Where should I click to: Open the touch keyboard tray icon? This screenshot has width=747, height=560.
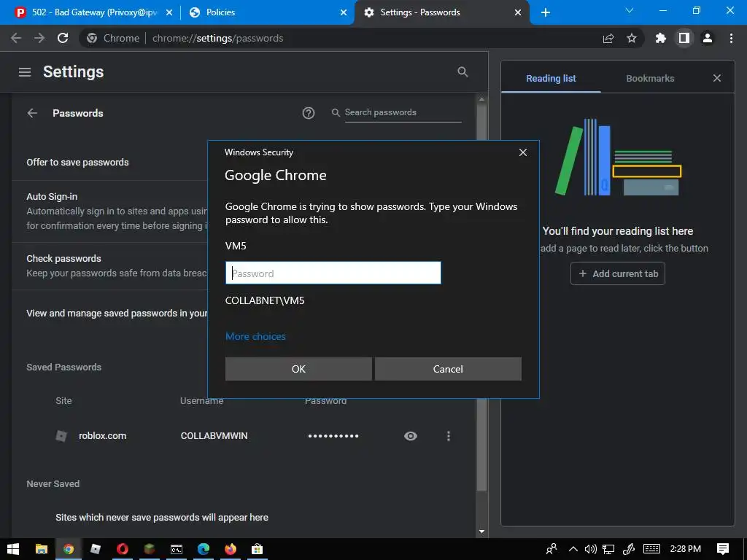pos(651,549)
